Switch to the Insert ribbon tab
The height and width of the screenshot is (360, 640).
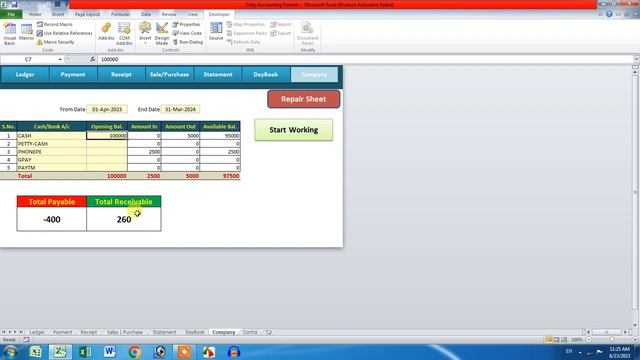[58, 14]
